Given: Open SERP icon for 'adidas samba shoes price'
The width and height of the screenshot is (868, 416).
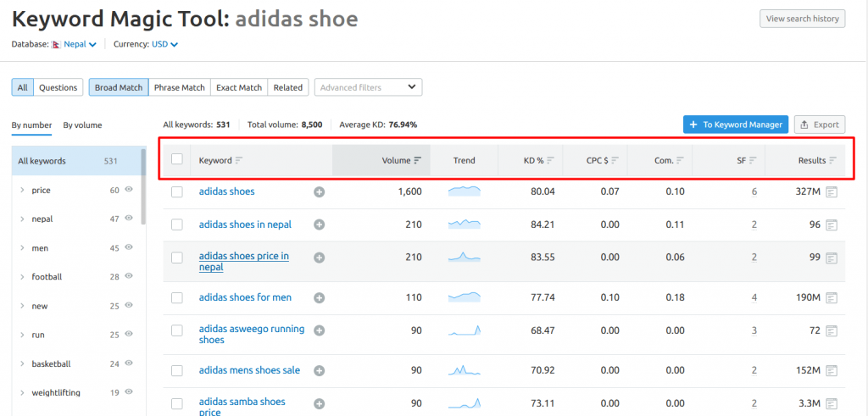Looking at the screenshot, I should pos(832,403).
